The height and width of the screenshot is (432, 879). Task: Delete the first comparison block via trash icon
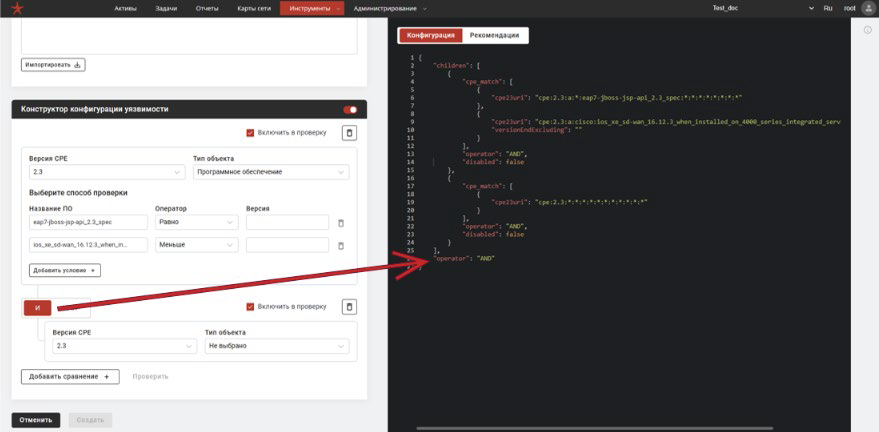click(x=349, y=132)
